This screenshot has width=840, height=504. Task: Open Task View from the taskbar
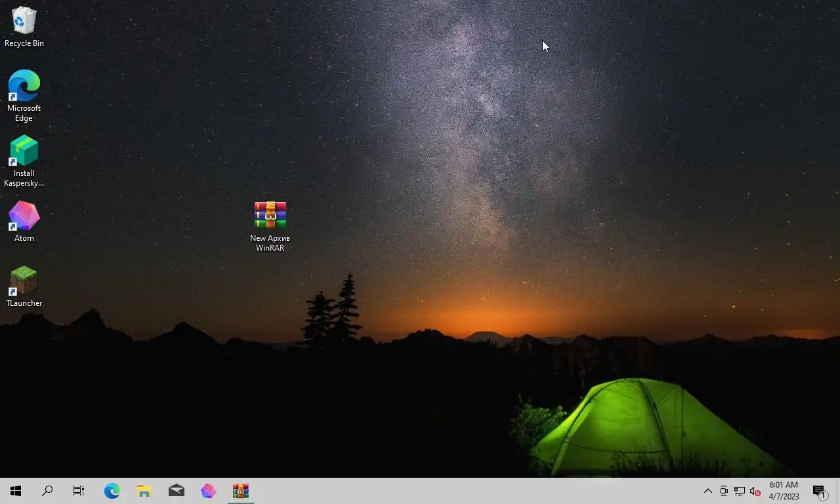pos(79,491)
